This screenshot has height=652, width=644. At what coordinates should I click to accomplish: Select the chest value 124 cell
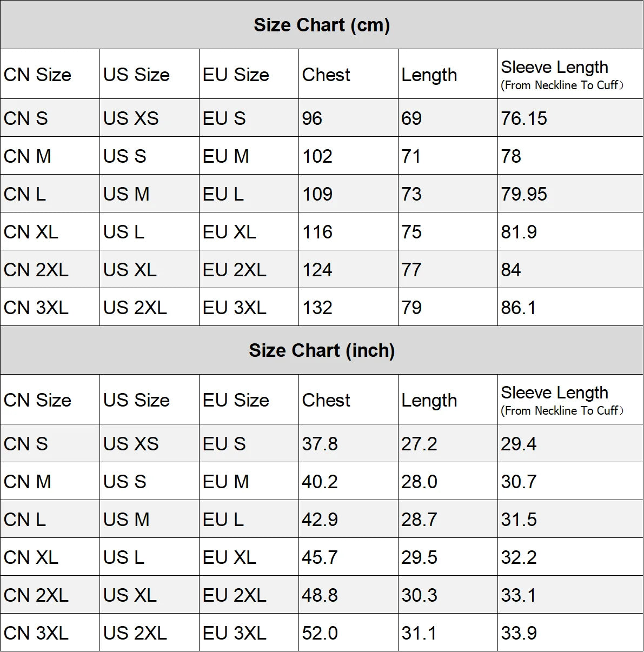317,270
